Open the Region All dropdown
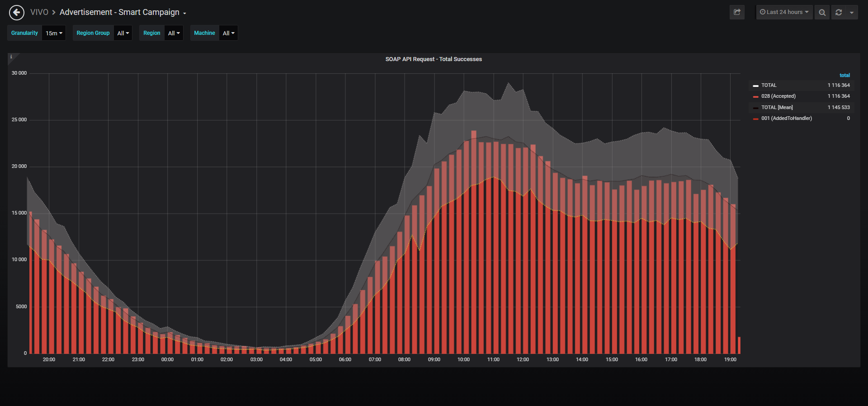The height and width of the screenshot is (406, 868). pyautogui.click(x=174, y=33)
